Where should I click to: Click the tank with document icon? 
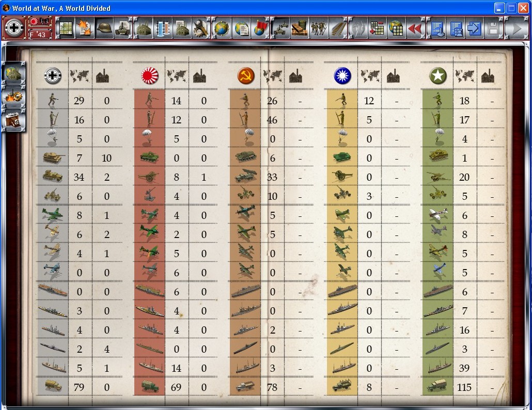coord(123,28)
